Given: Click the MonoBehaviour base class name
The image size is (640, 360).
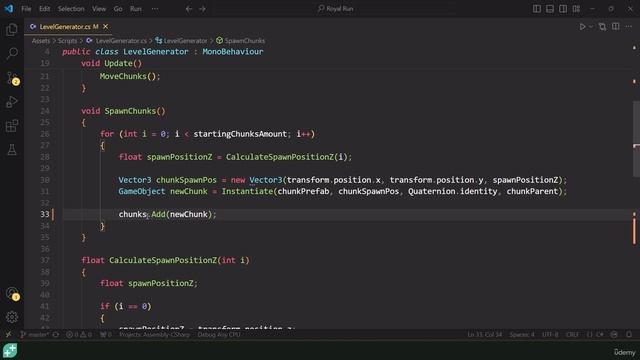Looking at the screenshot, I should click(x=233, y=52).
